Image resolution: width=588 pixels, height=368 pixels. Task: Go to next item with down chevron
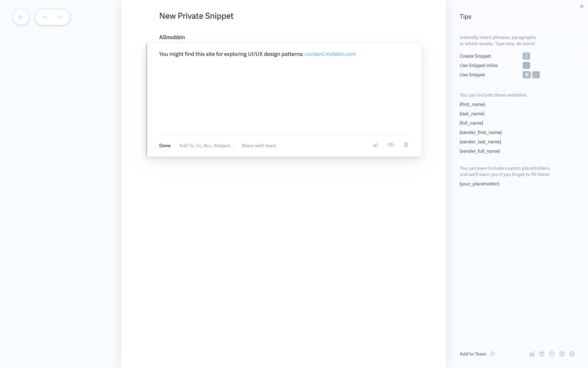(x=60, y=17)
